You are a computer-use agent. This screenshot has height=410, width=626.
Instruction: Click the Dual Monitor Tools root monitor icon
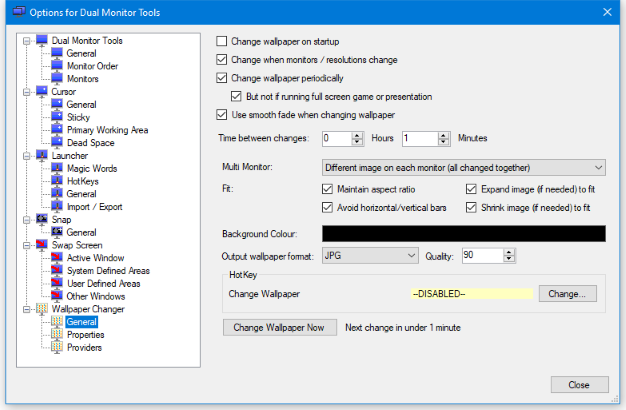42,40
